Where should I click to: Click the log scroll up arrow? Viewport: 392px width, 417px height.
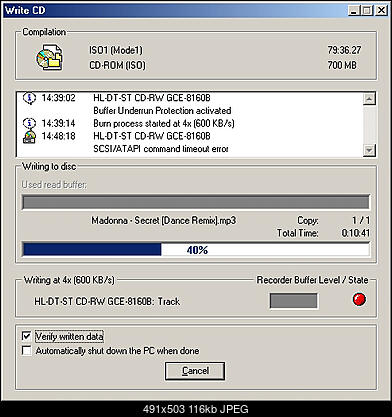pos(369,99)
